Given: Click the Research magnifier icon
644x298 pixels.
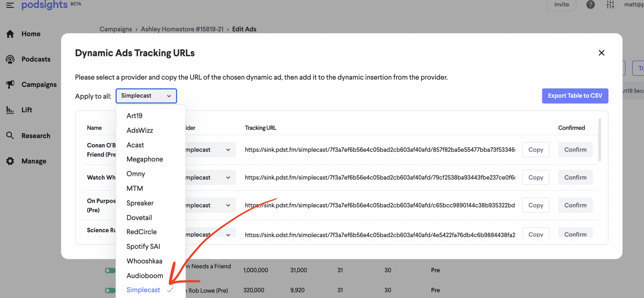Looking at the screenshot, I should 10,136.
